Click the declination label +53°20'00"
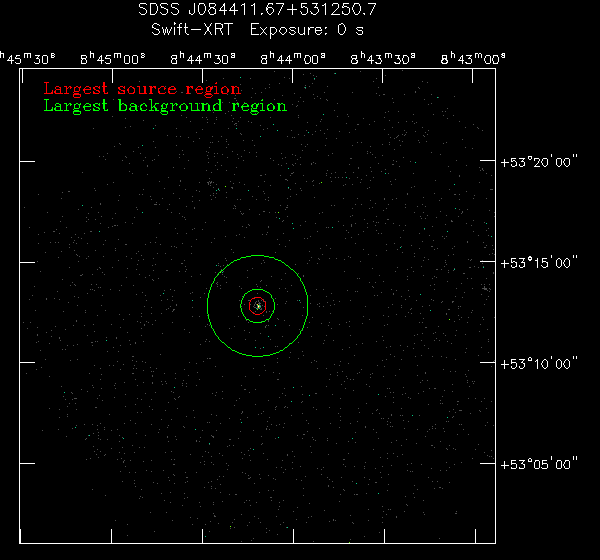The height and width of the screenshot is (560, 600). click(x=539, y=162)
